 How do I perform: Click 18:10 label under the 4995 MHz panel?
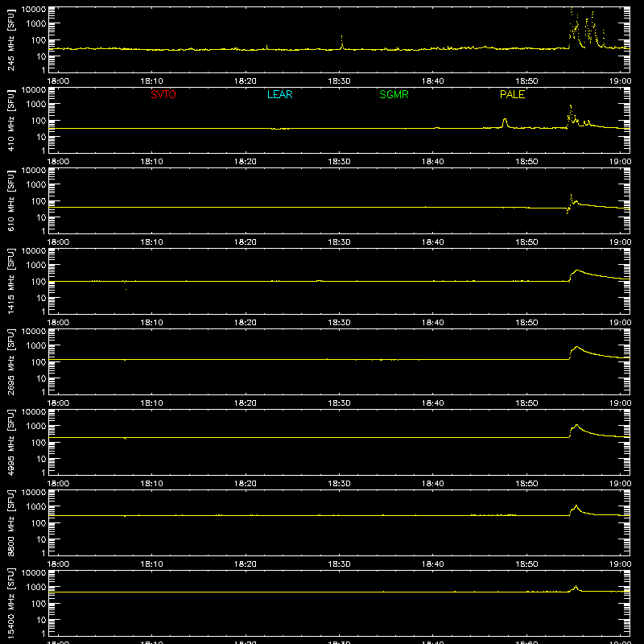tap(151, 484)
